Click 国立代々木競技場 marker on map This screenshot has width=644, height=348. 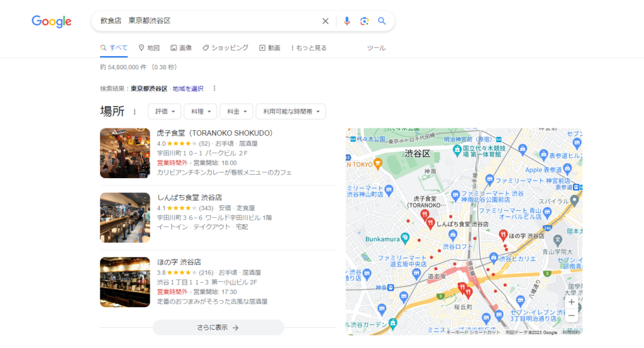tap(457, 150)
